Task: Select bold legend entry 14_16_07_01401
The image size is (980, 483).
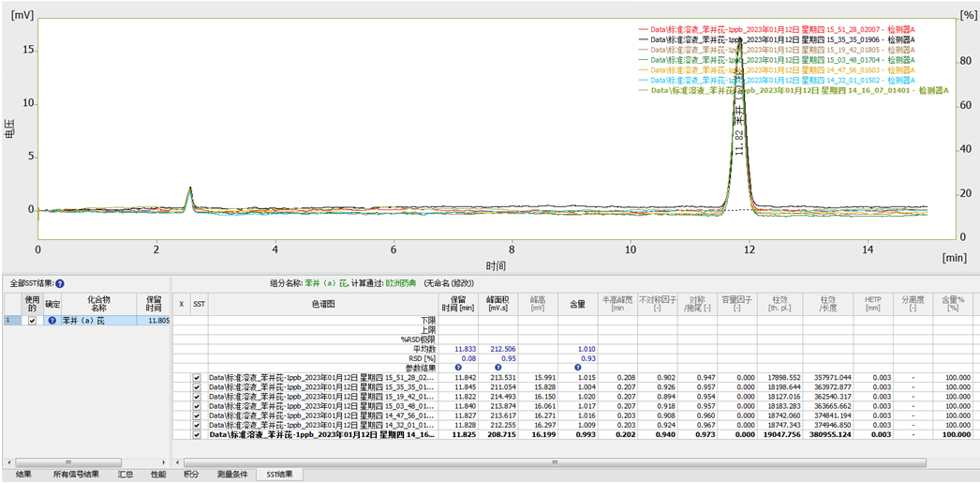Action: (x=794, y=91)
